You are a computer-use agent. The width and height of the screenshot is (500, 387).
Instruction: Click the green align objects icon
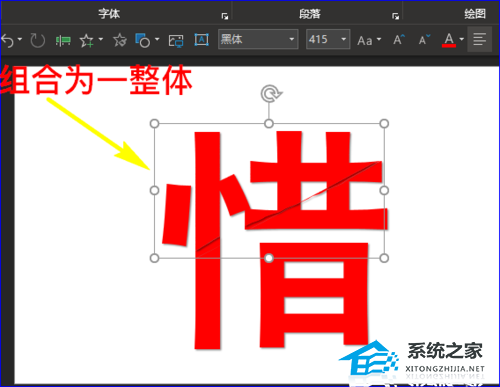click(x=63, y=41)
